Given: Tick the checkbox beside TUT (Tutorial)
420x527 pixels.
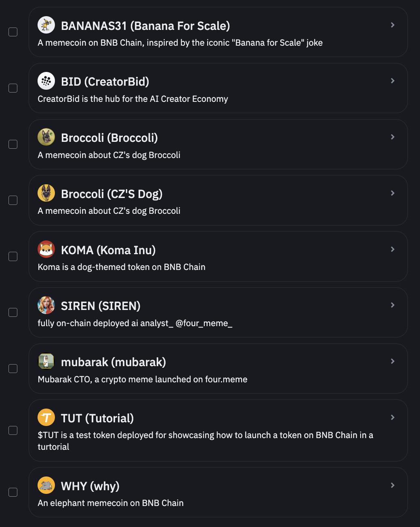Looking at the screenshot, I should click(13, 430).
